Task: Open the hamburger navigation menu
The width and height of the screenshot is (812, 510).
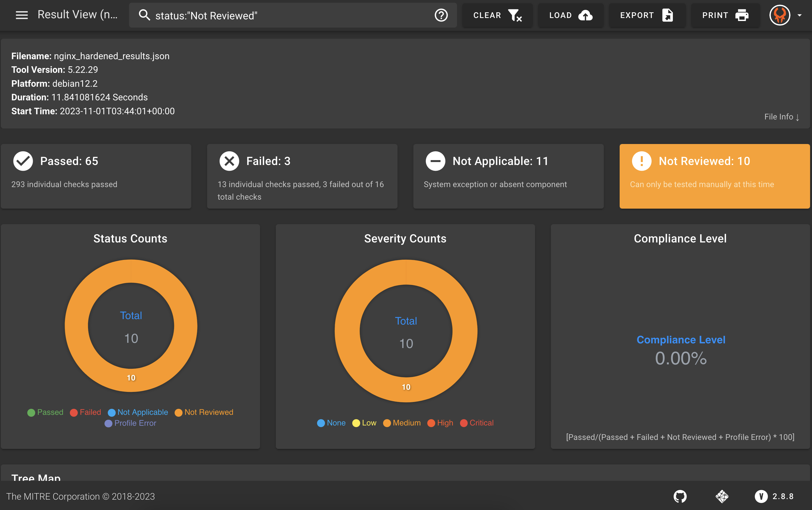Action: click(22, 15)
